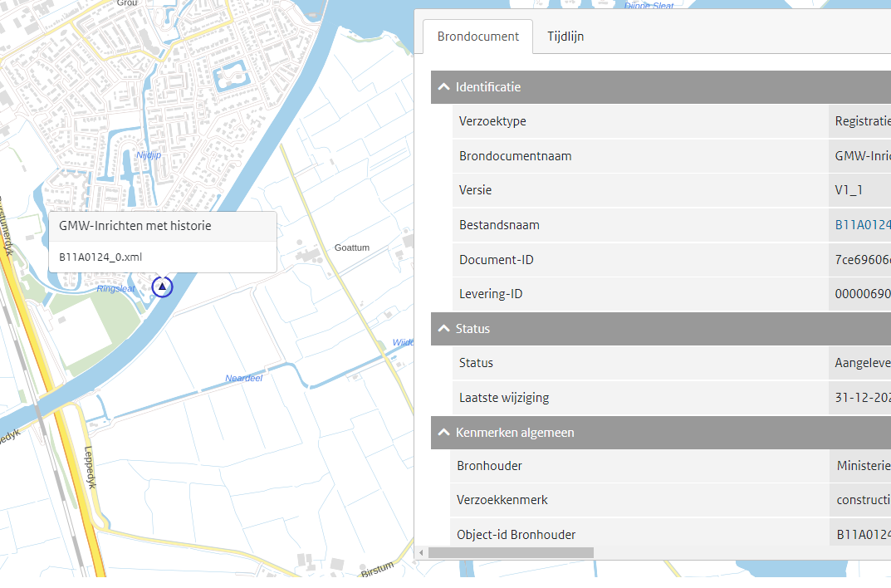Collapse the Kenmerken algemeen section
The height and width of the screenshot is (588, 891).
[x=444, y=433]
